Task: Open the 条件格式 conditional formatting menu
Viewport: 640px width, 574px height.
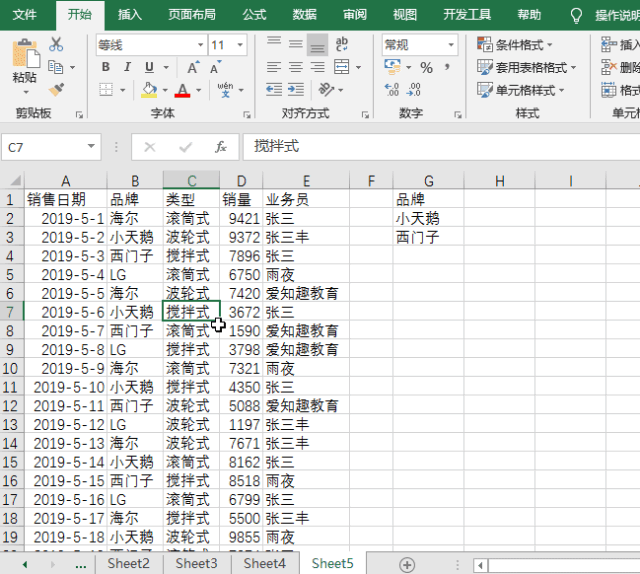Action: click(x=514, y=44)
